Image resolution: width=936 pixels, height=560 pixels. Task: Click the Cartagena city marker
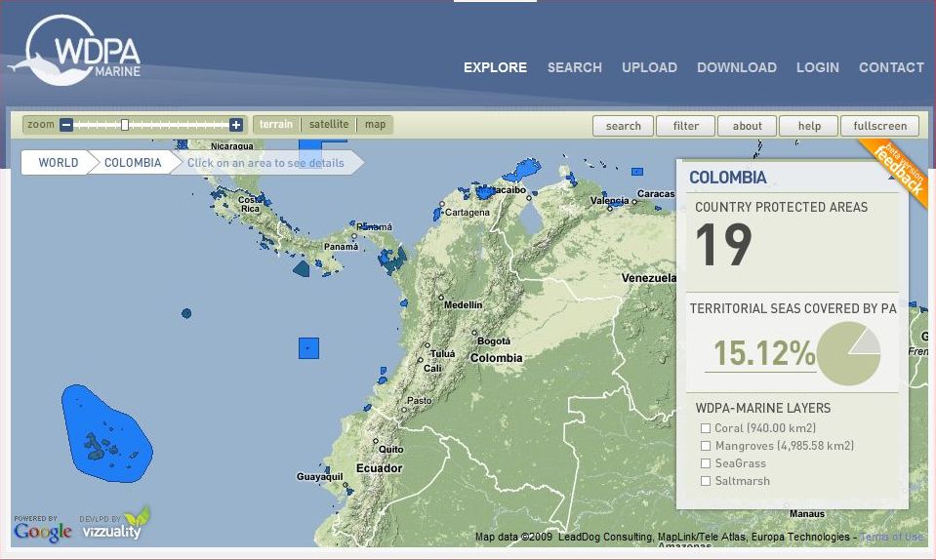[442, 204]
